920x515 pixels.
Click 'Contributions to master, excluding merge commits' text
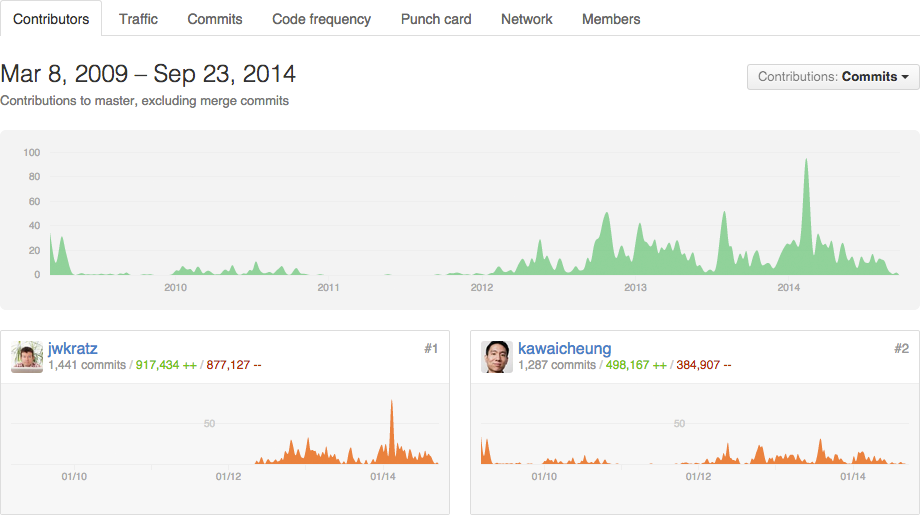pos(144,101)
